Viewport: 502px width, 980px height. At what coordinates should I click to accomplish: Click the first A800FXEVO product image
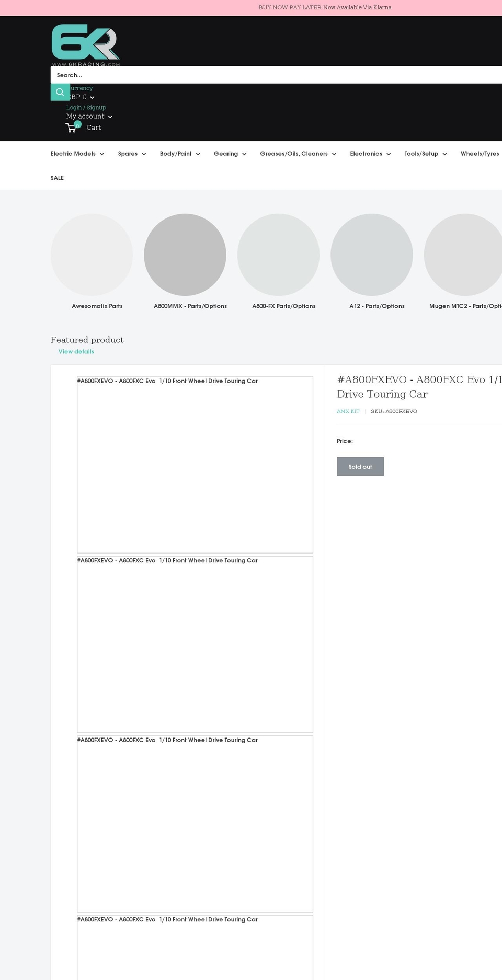pos(195,465)
